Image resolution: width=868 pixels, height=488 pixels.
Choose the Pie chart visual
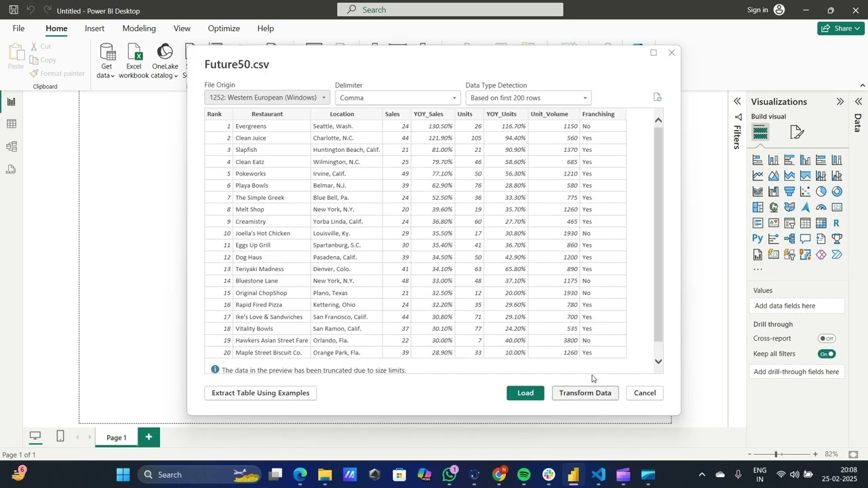821,192
